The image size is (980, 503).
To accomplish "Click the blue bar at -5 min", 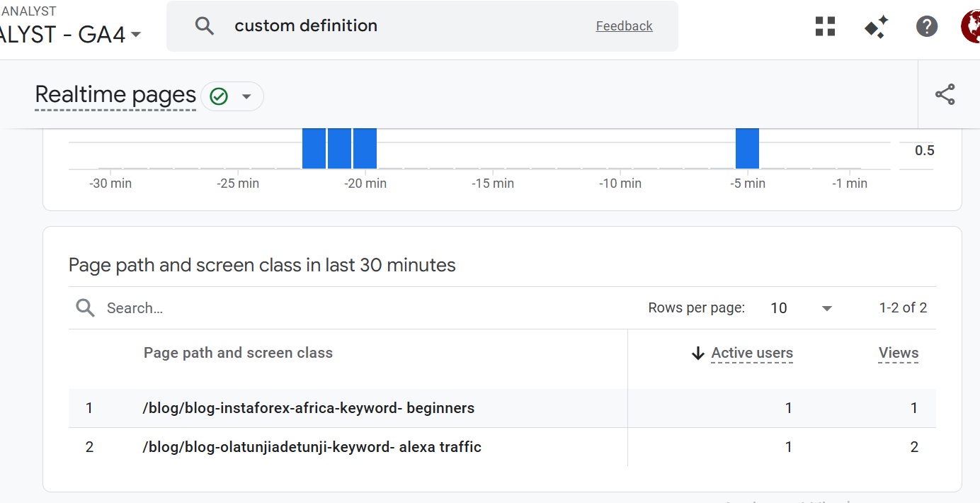I will [x=747, y=148].
